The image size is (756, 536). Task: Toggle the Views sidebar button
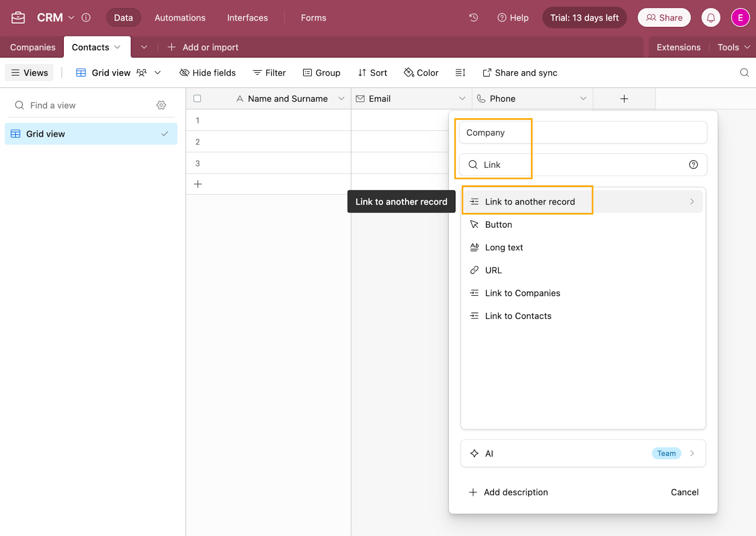click(x=29, y=73)
